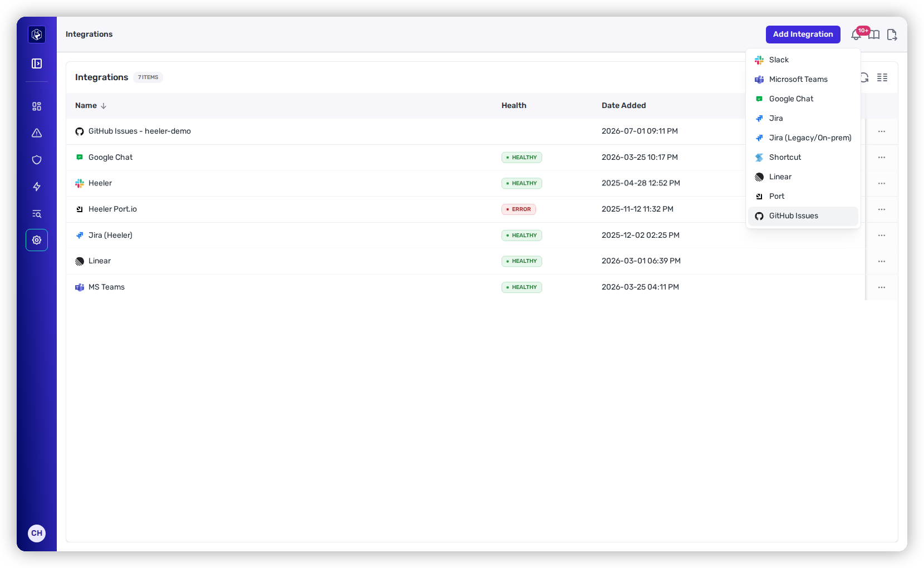The width and height of the screenshot is (924, 568).
Task: Open actions menu for Google Chat row
Action: (882, 158)
